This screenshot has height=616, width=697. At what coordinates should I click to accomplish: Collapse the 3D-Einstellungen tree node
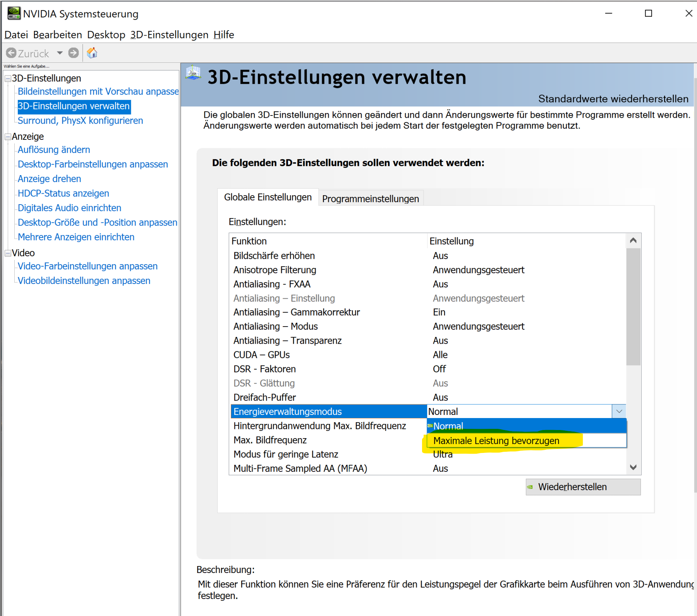coord(7,79)
